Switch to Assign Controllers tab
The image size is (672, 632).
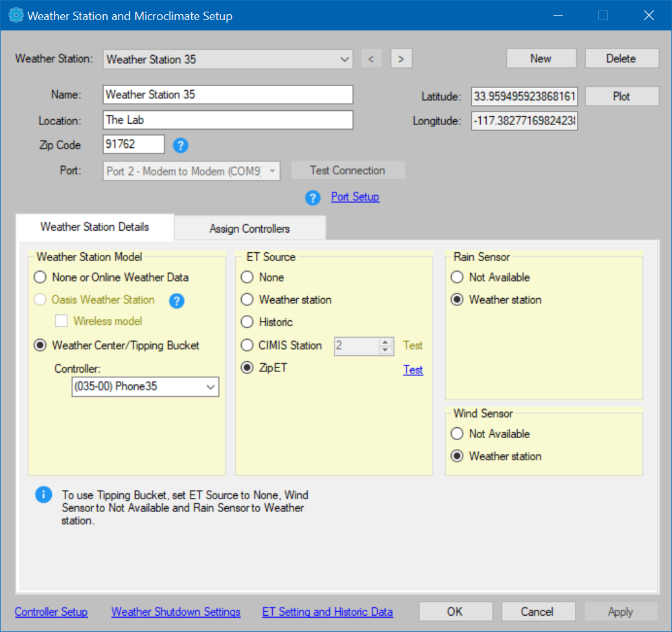click(249, 229)
